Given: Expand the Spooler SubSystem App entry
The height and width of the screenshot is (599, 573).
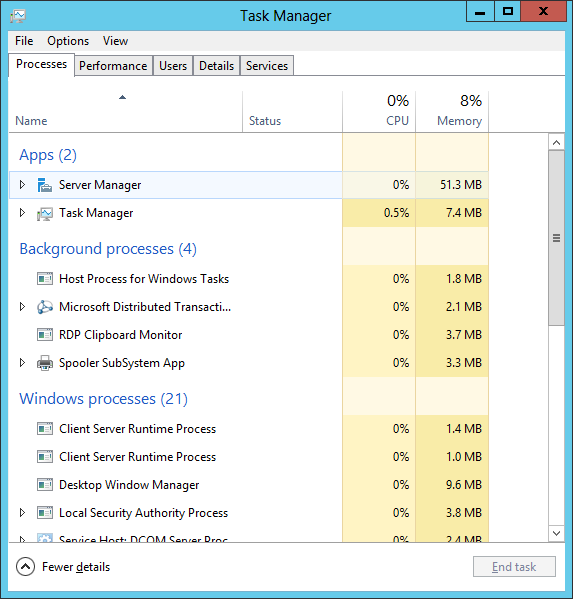Looking at the screenshot, I should (x=22, y=363).
